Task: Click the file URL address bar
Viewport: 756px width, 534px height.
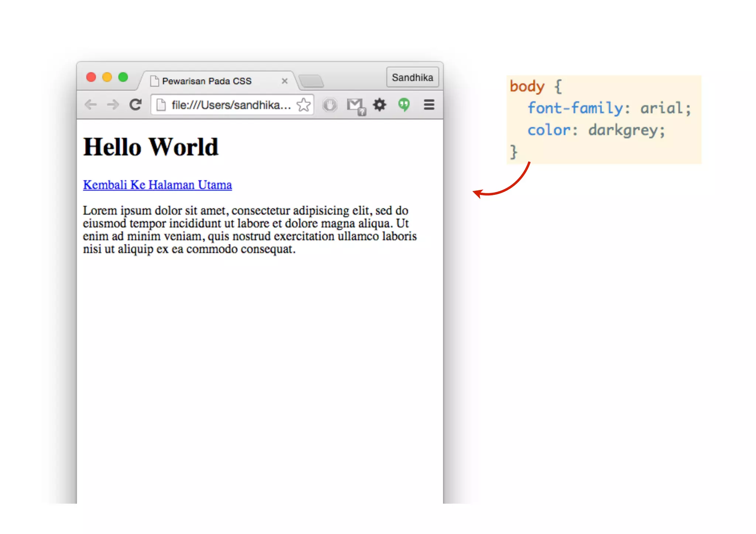Action: [231, 105]
